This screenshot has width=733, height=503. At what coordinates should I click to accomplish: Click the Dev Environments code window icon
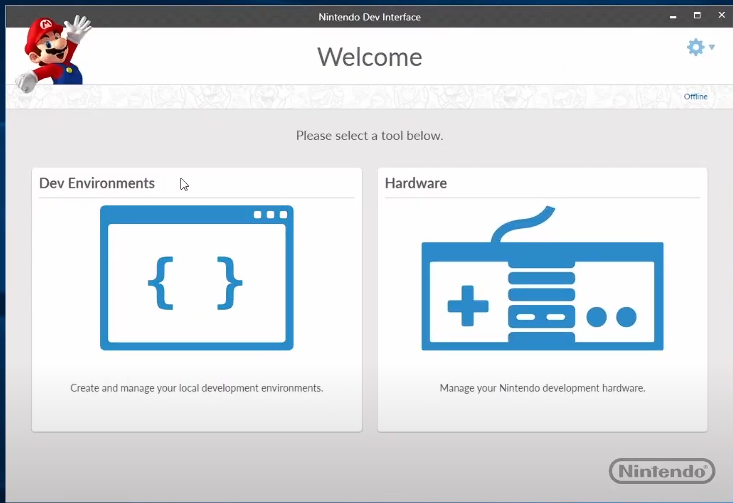point(196,277)
